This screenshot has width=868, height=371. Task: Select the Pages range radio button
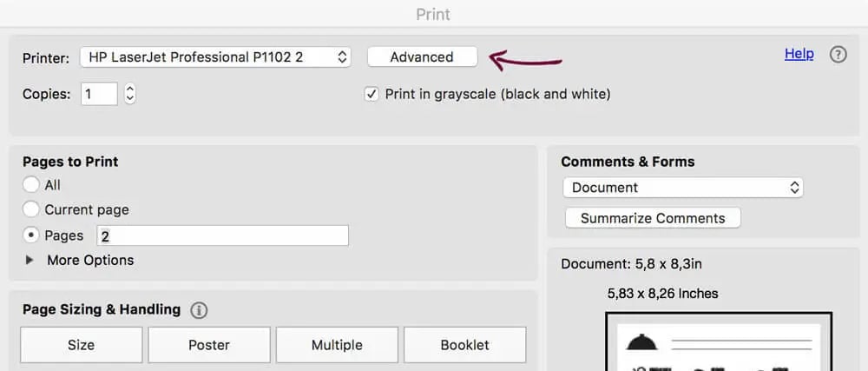31,235
